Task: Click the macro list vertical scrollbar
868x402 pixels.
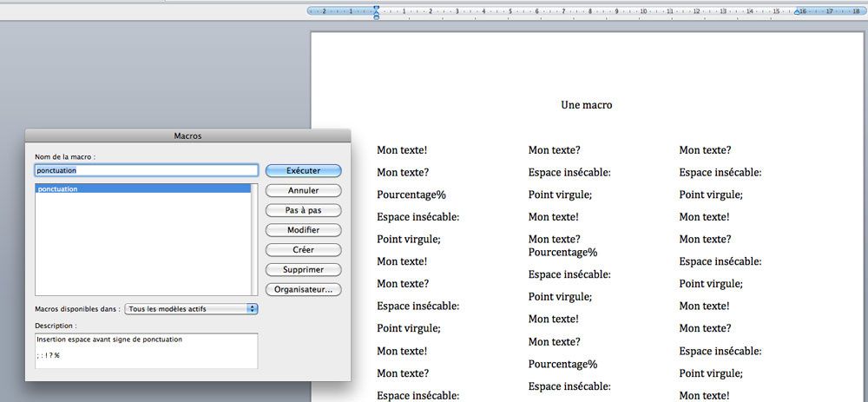Action: (254, 239)
